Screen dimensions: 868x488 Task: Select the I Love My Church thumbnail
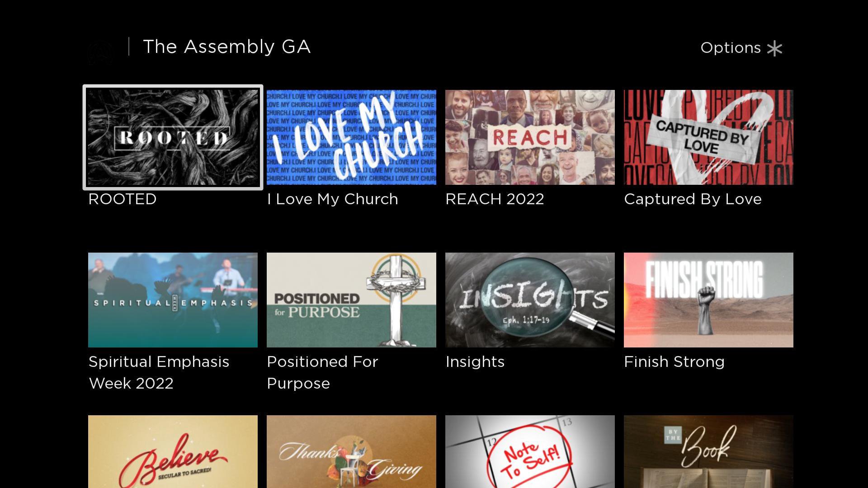pyautogui.click(x=351, y=137)
